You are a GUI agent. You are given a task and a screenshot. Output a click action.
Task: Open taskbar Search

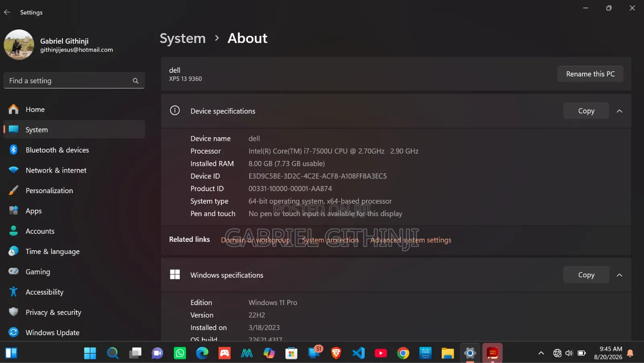point(113,353)
